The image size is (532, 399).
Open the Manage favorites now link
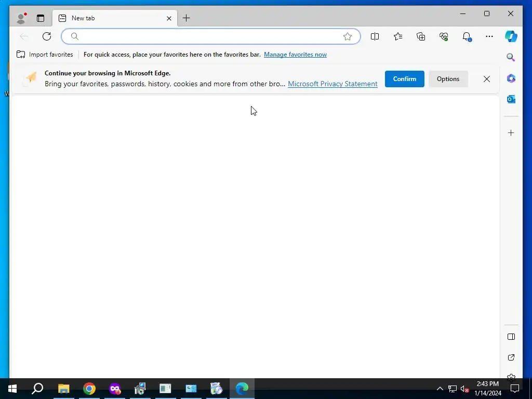(295, 55)
